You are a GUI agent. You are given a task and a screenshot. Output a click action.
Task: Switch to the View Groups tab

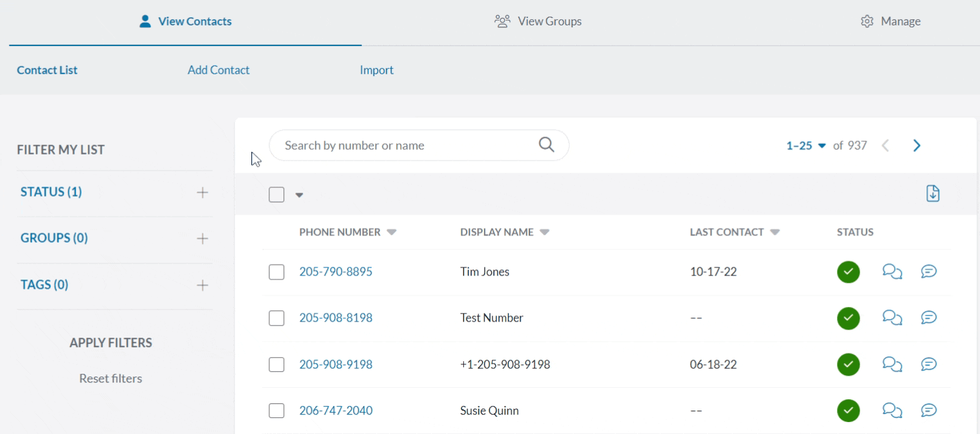(538, 21)
